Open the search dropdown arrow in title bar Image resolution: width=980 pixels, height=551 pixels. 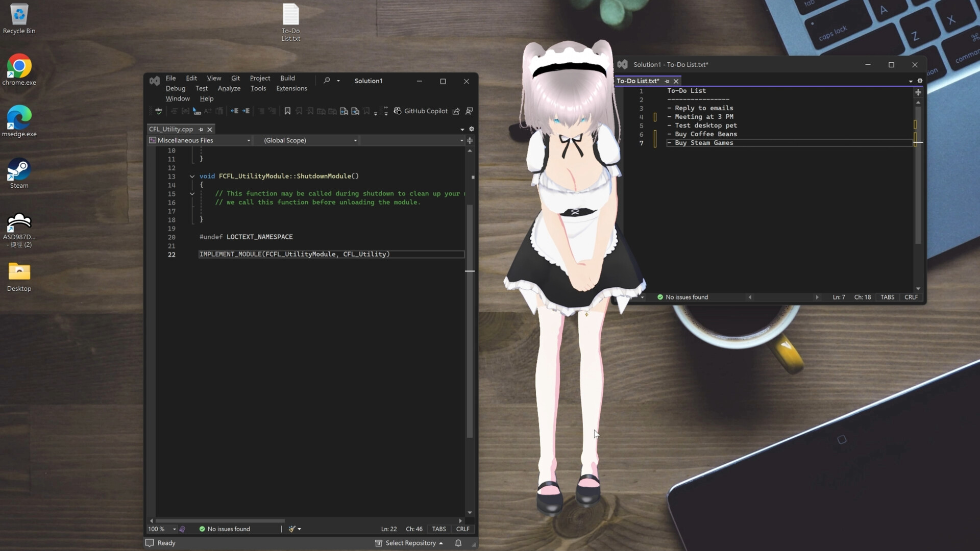pos(338,81)
